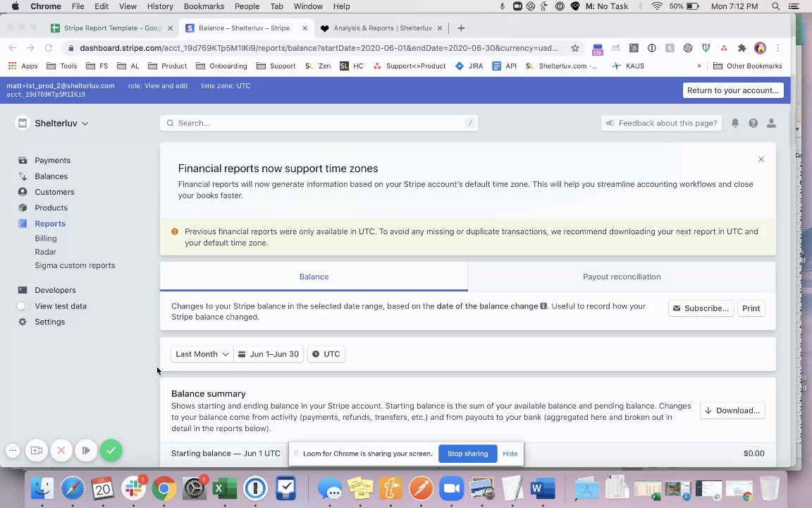Finish Loom recording with green check
This screenshot has width=812, height=508.
(x=111, y=450)
